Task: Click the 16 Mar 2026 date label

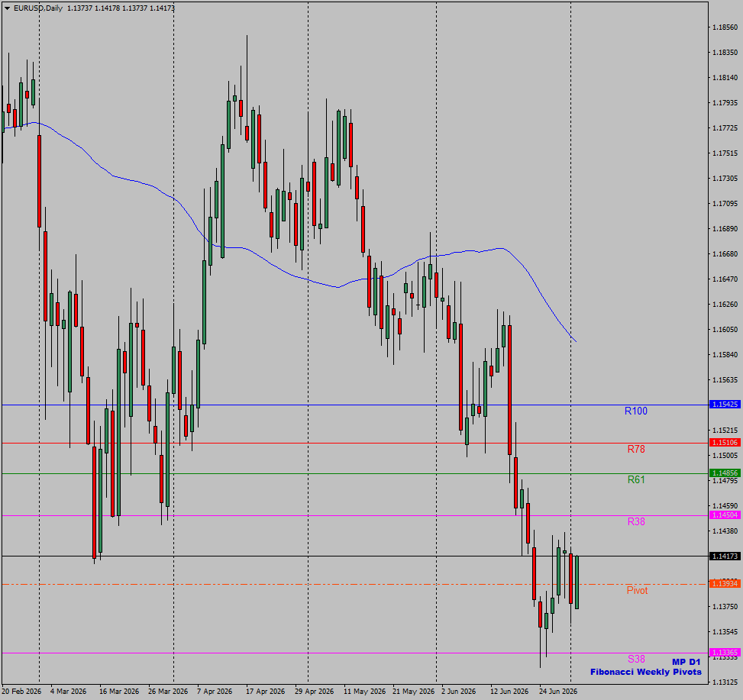Action: pyautogui.click(x=119, y=692)
